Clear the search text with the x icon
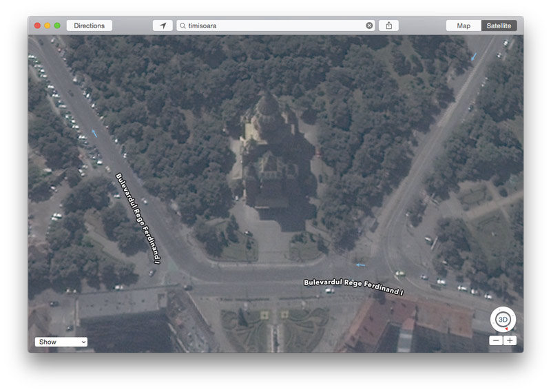The image size is (551, 392). coord(369,25)
